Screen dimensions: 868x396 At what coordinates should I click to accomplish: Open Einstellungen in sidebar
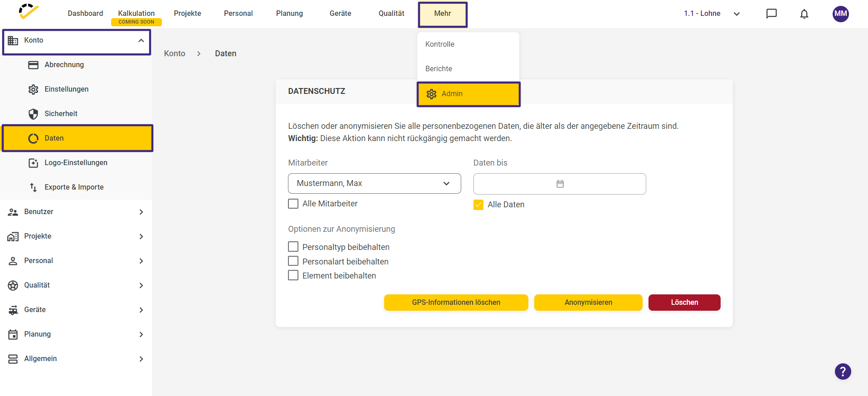76,89
